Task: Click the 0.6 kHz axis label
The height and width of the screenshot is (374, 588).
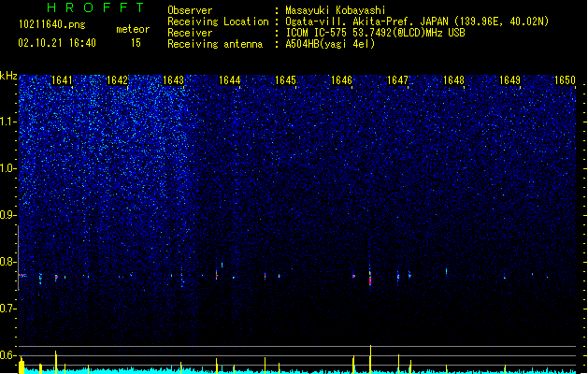Action: (x=8, y=355)
